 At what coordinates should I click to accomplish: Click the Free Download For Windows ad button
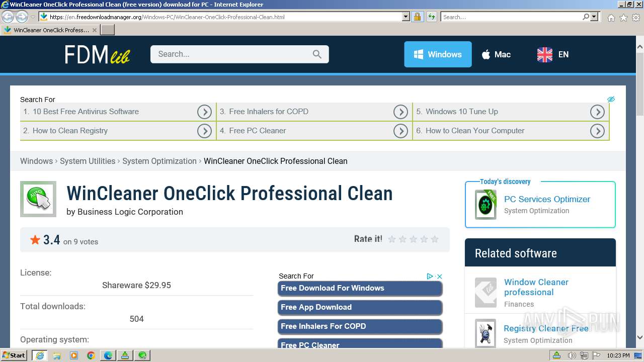(360, 288)
